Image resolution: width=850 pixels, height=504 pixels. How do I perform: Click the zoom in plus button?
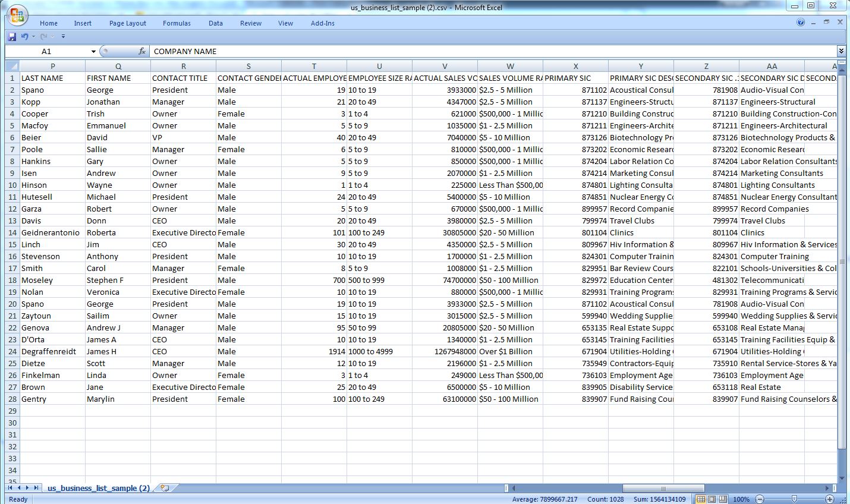click(830, 499)
